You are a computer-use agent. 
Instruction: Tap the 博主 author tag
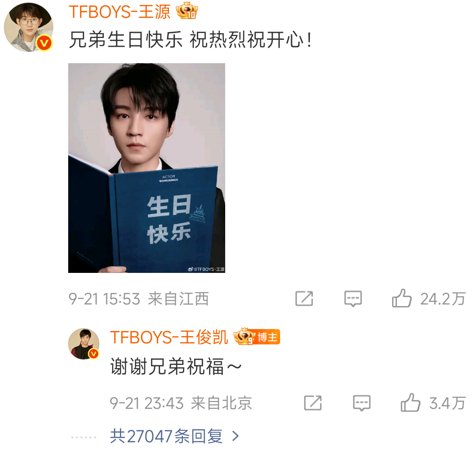coord(267,337)
